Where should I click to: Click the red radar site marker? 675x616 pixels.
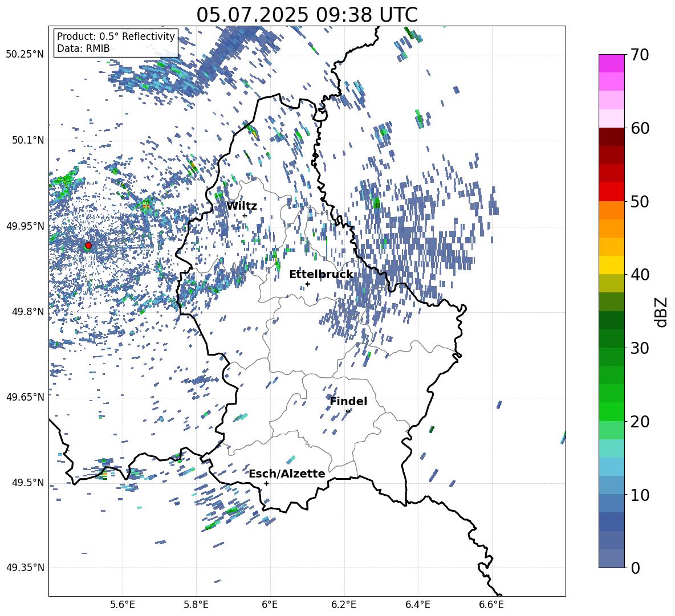[x=88, y=246]
